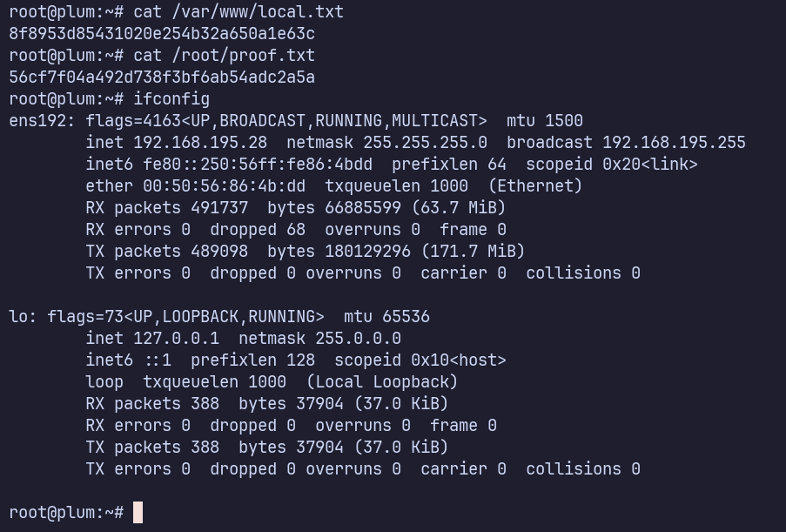Image resolution: width=786 pixels, height=532 pixels.
Task: Click the 'mtu 1500' text
Action: click(x=544, y=121)
